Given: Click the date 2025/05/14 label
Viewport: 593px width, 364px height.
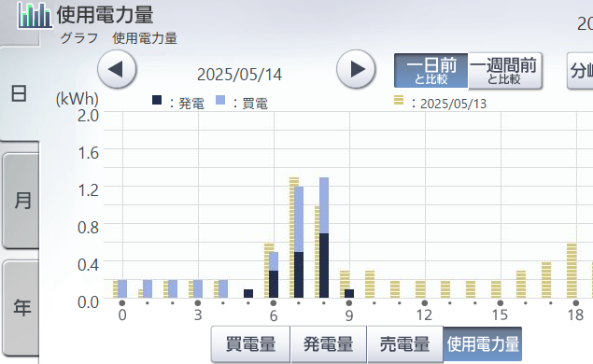Looking at the screenshot, I should coord(239,75).
